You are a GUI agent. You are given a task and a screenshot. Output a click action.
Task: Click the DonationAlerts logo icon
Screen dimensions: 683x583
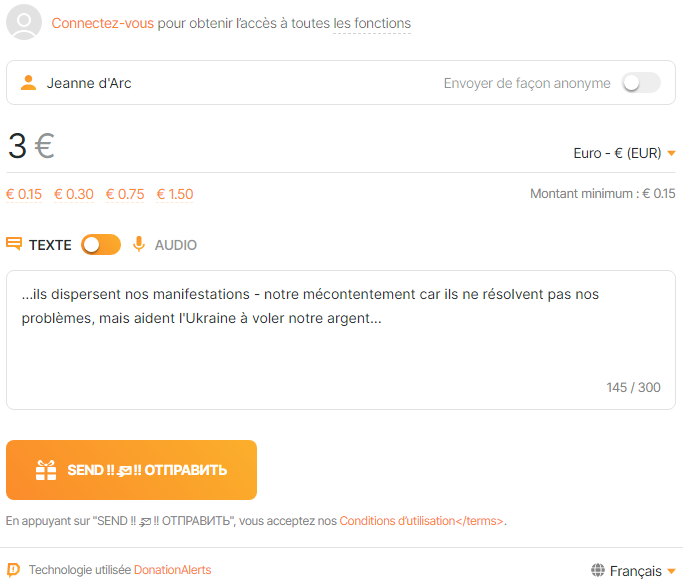coord(14,570)
